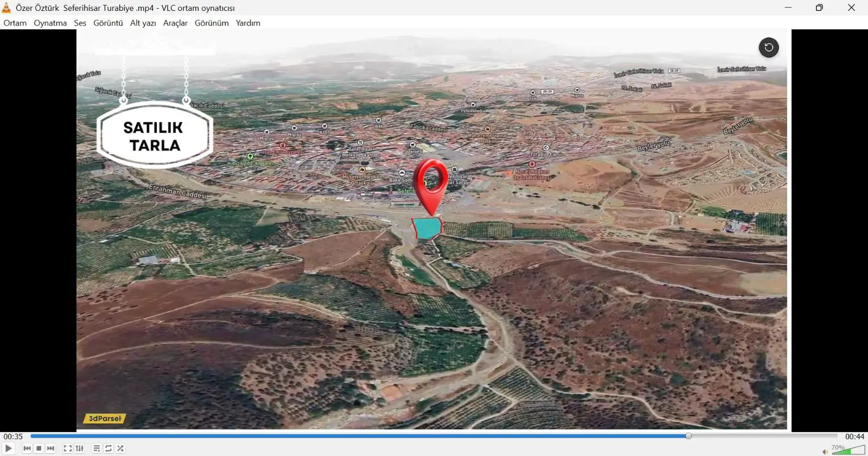Click the elapsed time 00:35 label
Screen dimensions: 868x456
pos(13,436)
